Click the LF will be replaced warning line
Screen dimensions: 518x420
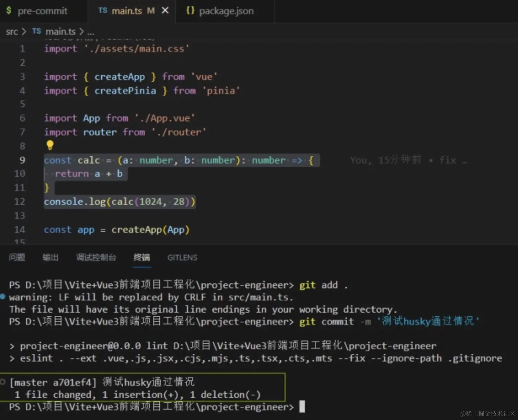[151, 297]
